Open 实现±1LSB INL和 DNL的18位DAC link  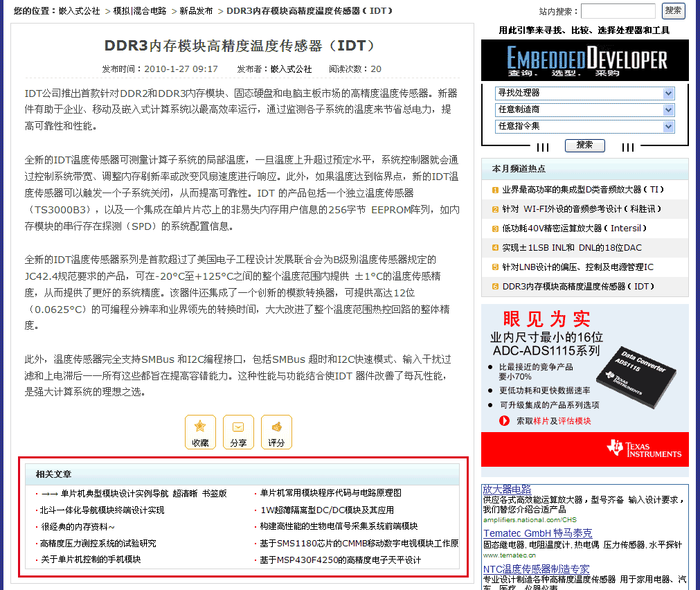[572, 248]
